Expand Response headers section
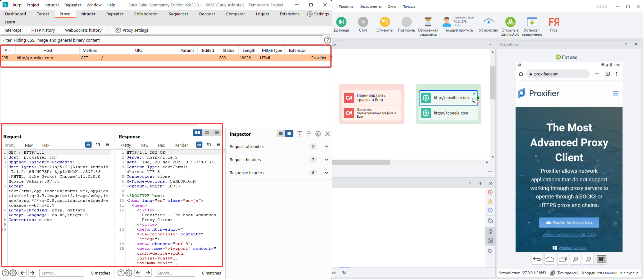This screenshot has width=644, height=280. [326, 173]
